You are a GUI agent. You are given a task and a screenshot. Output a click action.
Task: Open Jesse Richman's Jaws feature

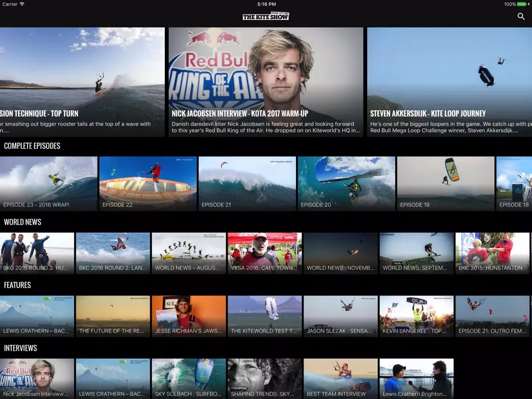[189, 316]
